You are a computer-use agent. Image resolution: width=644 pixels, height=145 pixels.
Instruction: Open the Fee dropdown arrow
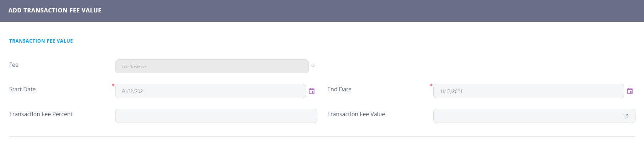click(313, 66)
